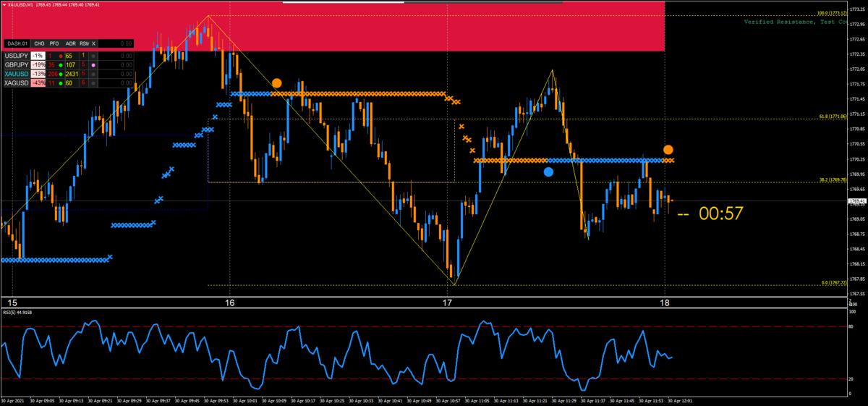Click the RSI(5) 44.9158 indicator label
The width and height of the screenshot is (868, 406).
(17, 313)
